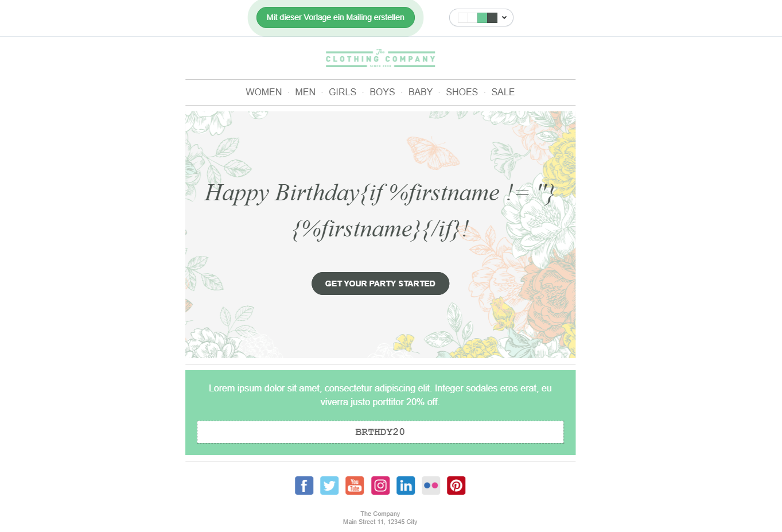
Task: Go to the GIRLS category
Action: tap(343, 92)
